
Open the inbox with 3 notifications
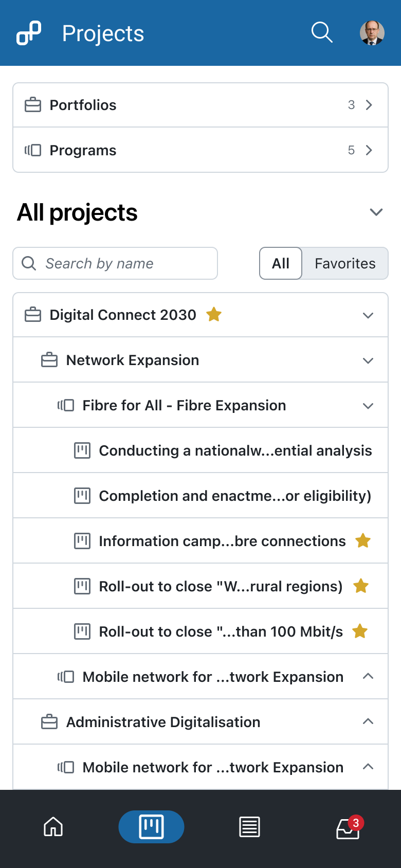point(348,827)
